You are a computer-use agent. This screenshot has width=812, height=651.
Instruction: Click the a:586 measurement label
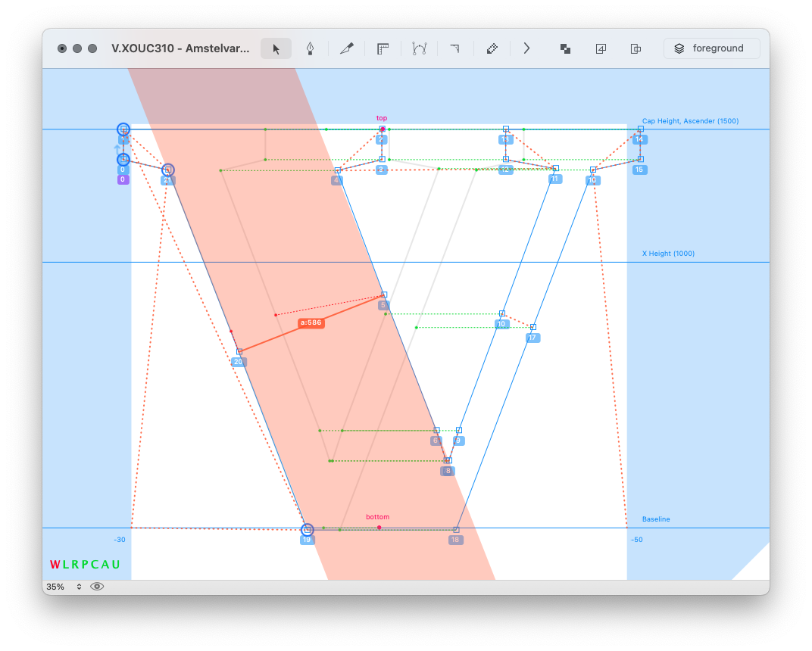311,322
